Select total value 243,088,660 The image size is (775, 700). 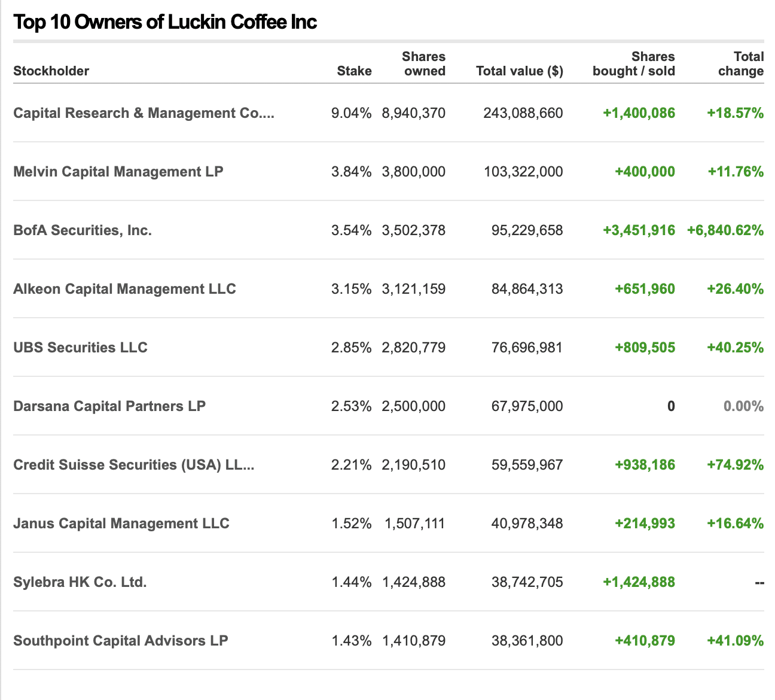click(x=523, y=113)
